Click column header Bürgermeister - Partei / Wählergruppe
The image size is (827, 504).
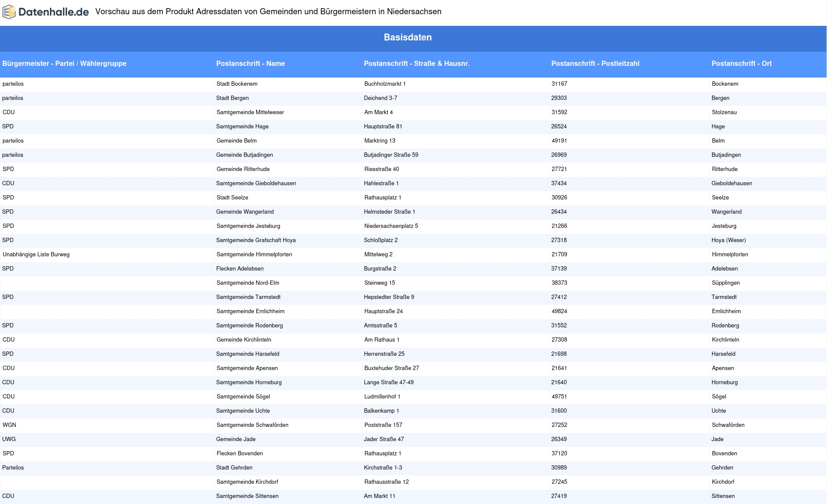[64, 63]
